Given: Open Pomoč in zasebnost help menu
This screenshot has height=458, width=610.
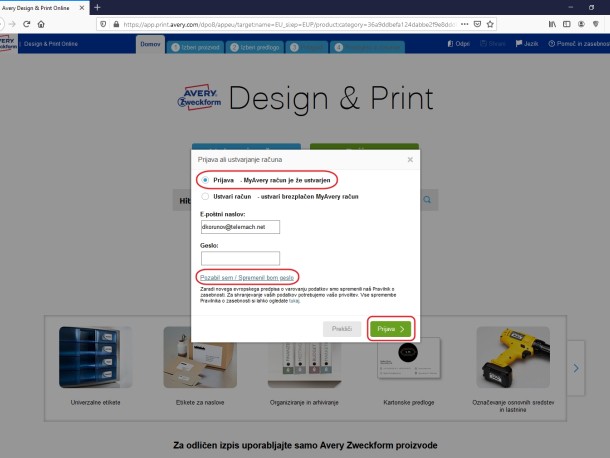Looking at the screenshot, I should click(579, 44).
